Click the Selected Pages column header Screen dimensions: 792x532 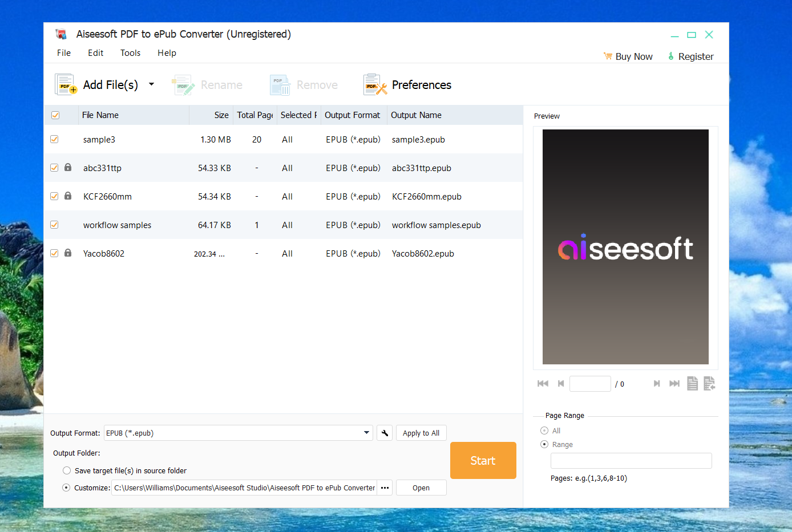click(299, 115)
